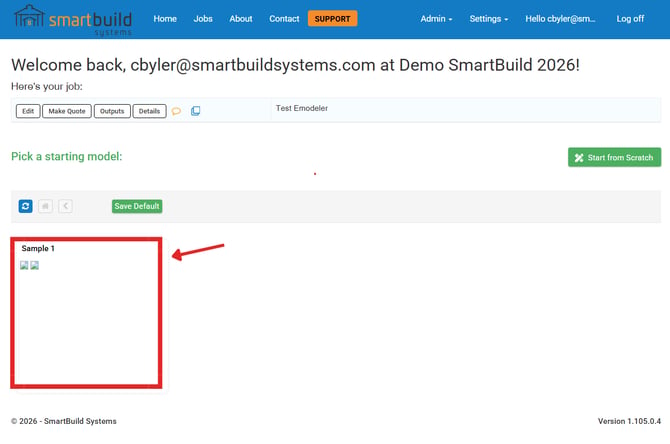This screenshot has width=670, height=444.
Task: Go to the Home page
Action: point(165,19)
